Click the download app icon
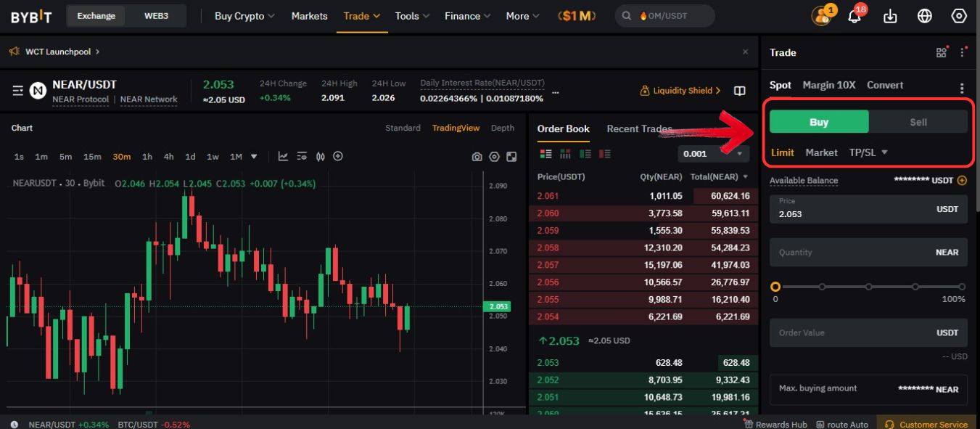 click(890, 16)
